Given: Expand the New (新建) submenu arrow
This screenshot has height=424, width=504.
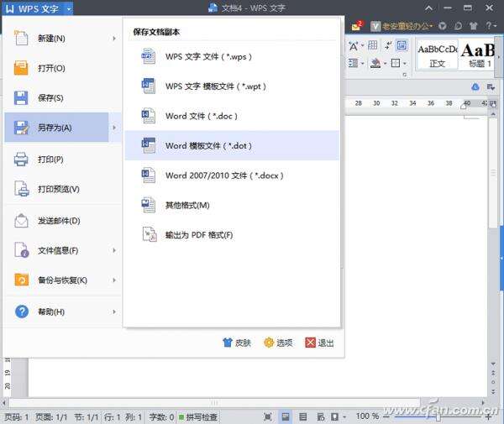Looking at the screenshot, I should [114, 39].
